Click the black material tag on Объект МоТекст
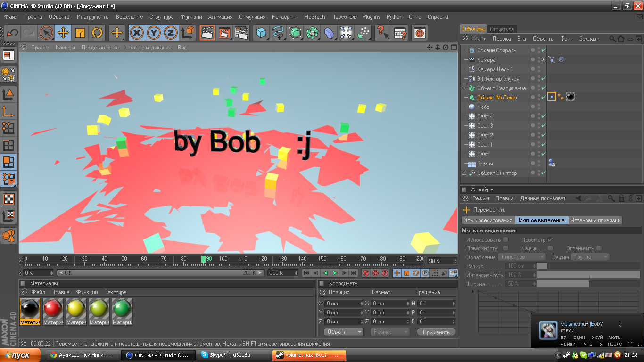This screenshot has width=644, height=362. 570,97
